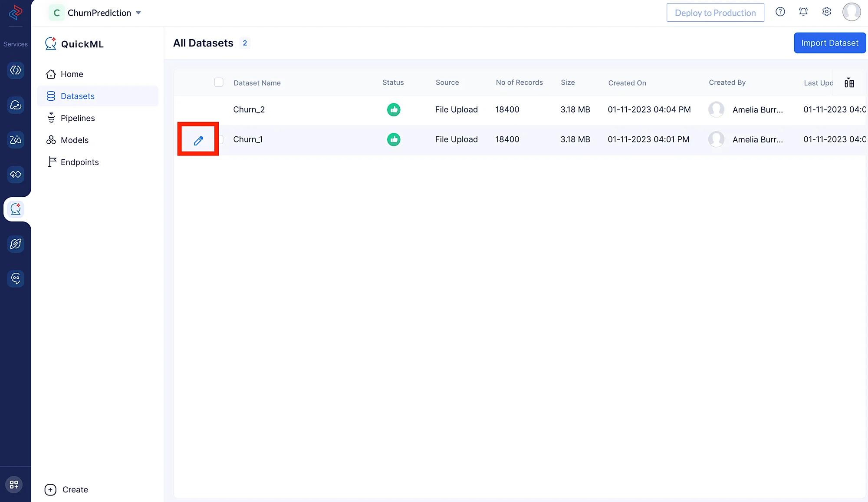
Task: Open the settings gear icon
Action: (x=826, y=12)
